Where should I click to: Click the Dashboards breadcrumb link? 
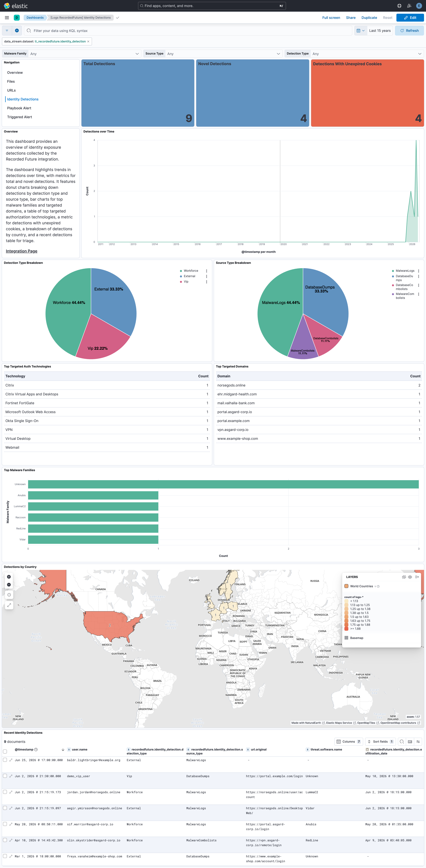(x=35, y=18)
